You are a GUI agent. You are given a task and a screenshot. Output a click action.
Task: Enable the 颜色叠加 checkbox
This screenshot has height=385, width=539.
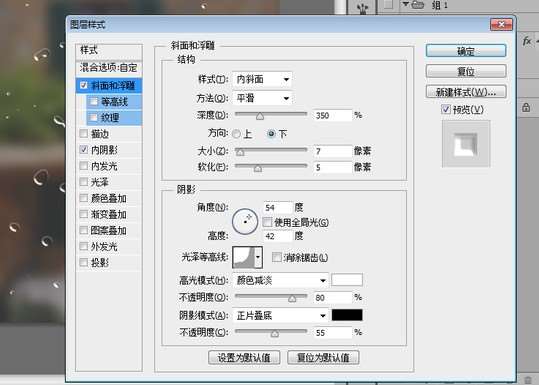coord(84,198)
